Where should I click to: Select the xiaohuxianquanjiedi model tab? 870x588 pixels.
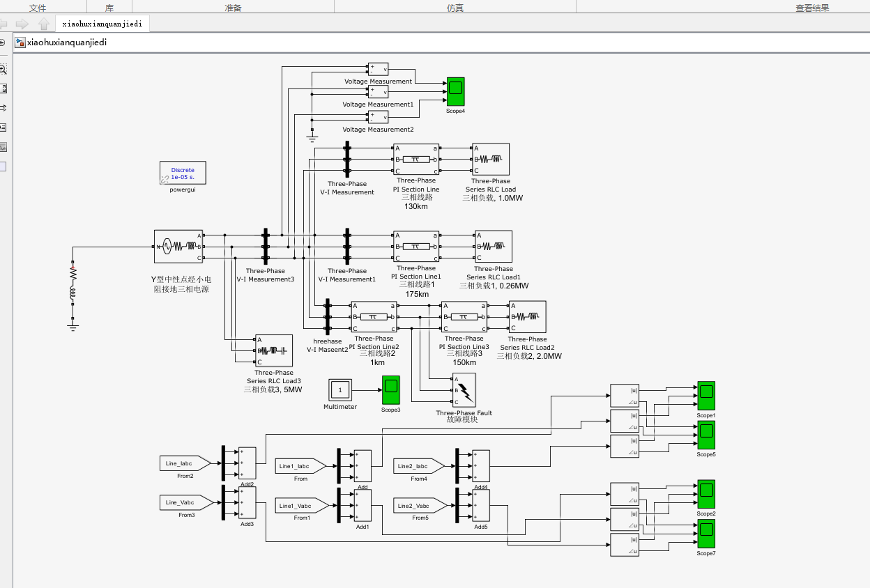tap(102, 24)
